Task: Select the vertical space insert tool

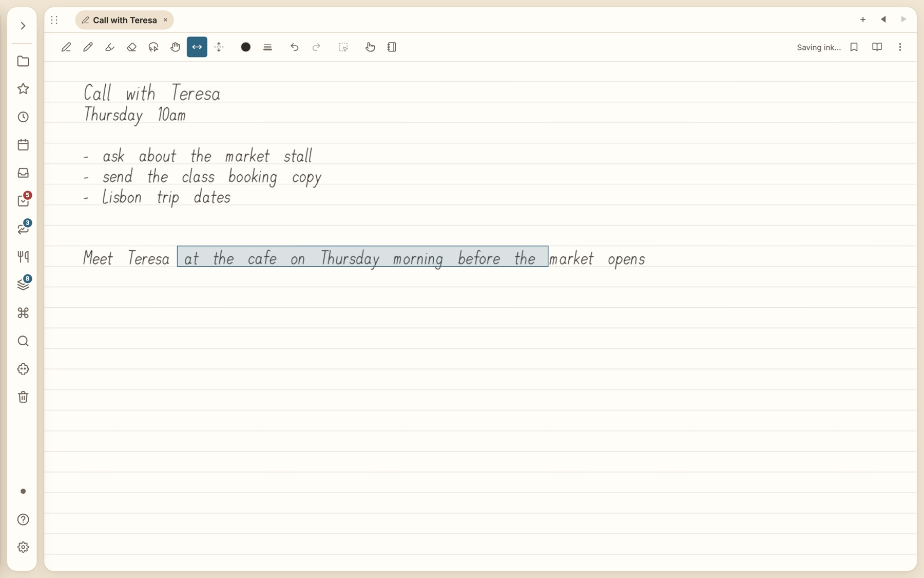Action: [x=219, y=47]
